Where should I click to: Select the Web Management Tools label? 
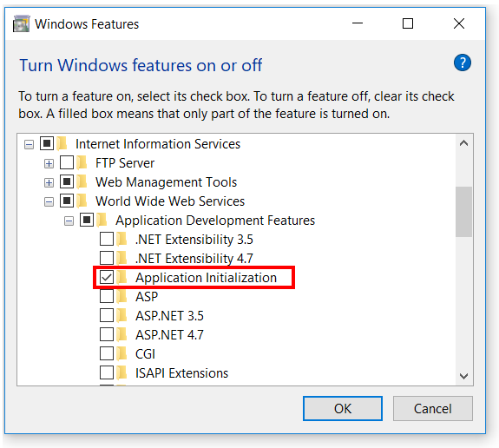coord(166,182)
